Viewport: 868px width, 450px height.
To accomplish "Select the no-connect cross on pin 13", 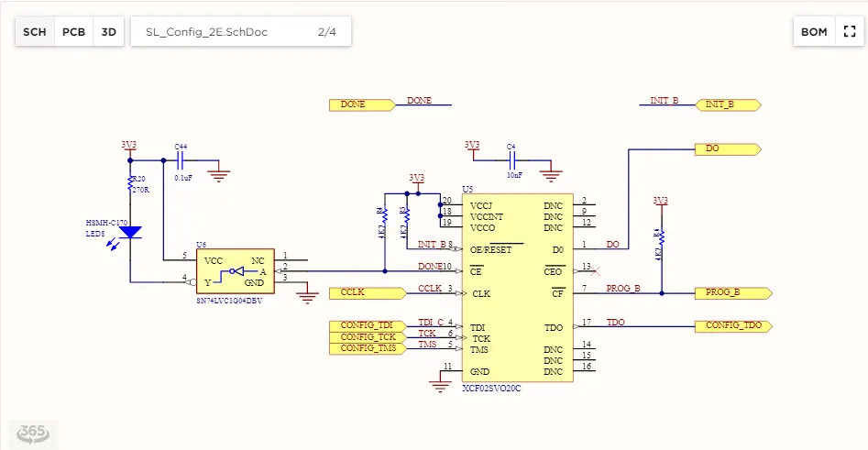I will tap(595, 271).
